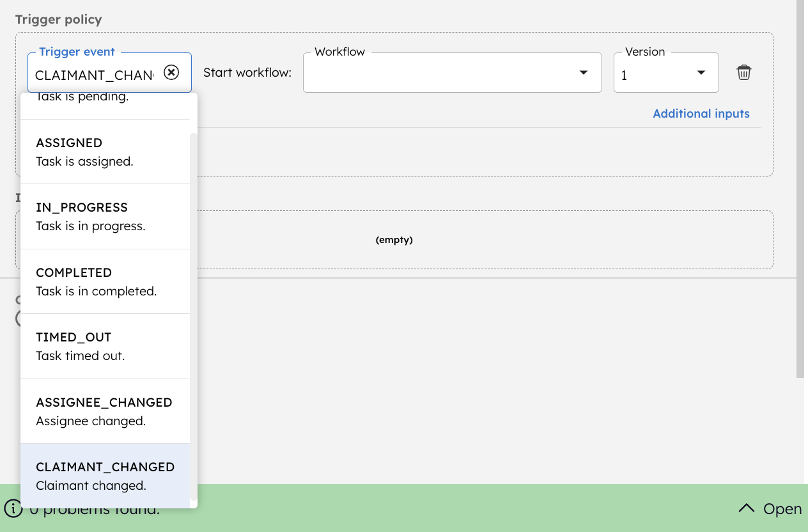Click the upward chevron beside Open
Viewport: 808px width, 532px height.
(x=746, y=508)
